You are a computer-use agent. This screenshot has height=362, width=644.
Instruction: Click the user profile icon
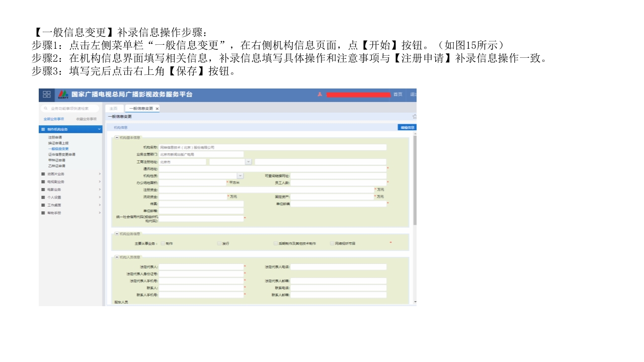pos(320,95)
